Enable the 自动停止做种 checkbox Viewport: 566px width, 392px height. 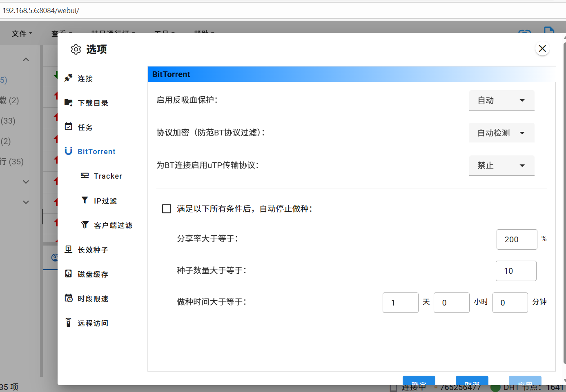[167, 209]
